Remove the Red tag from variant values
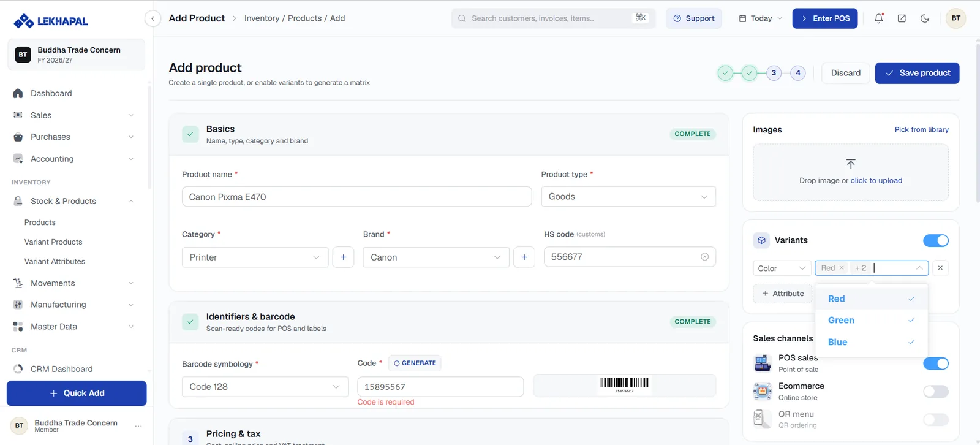The image size is (980, 445). (x=842, y=268)
